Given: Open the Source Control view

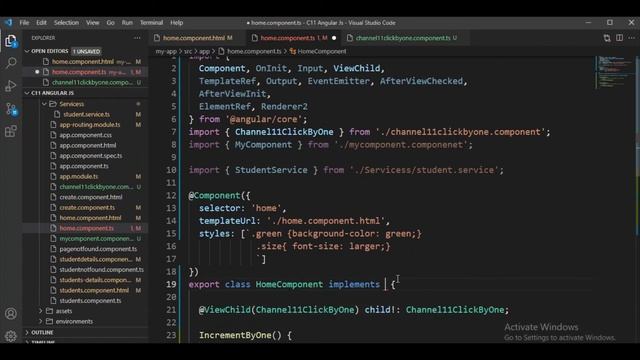Looking at the screenshot, I should (11, 109).
